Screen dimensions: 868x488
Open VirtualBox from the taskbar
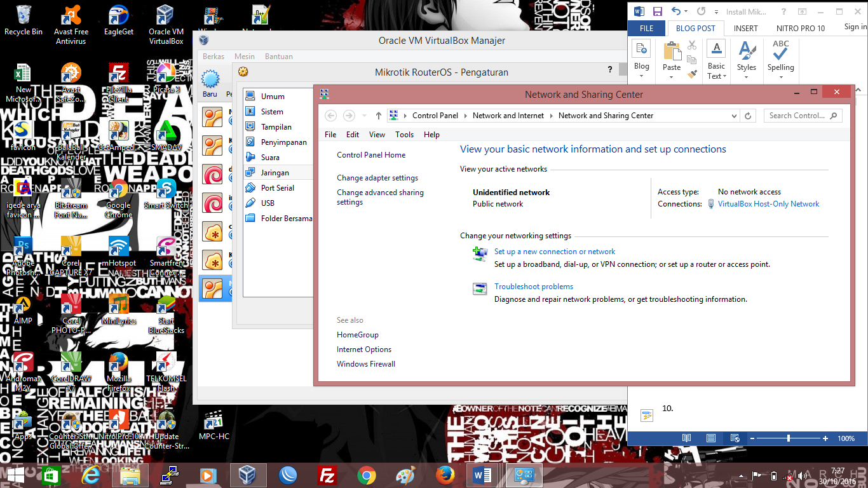tap(247, 475)
